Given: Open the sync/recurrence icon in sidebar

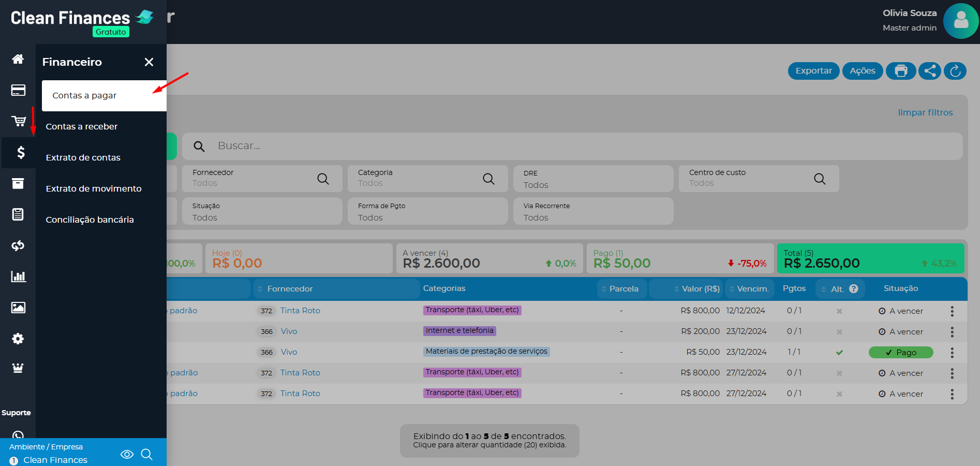Looking at the screenshot, I should click(18, 245).
